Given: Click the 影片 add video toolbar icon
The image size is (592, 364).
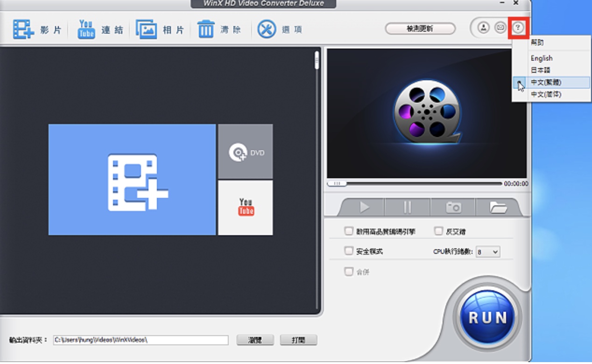Looking at the screenshot, I should click(x=23, y=29).
